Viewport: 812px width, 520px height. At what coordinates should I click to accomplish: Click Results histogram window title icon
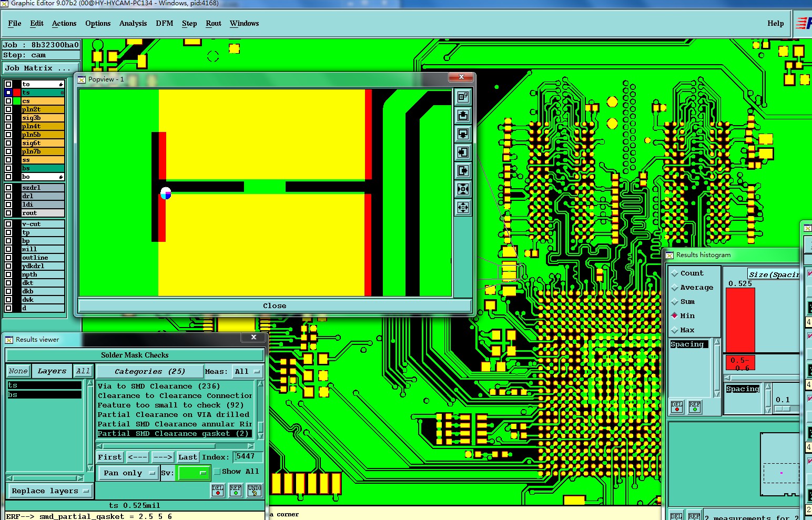pyautogui.click(x=669, y=255)
